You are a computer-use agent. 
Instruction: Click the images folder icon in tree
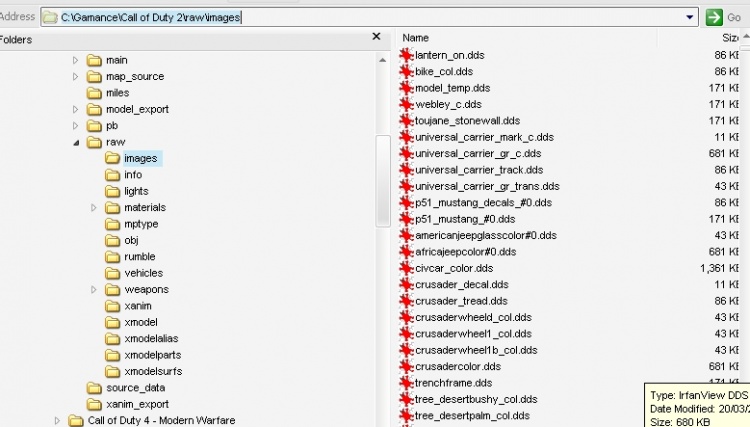point(113,158)
